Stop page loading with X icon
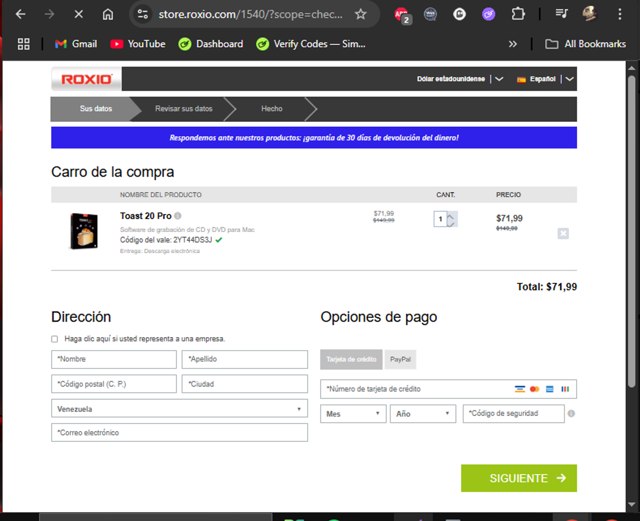Image resolution: width=640 pixels, height=521 pixels. [x=79, y=14]
